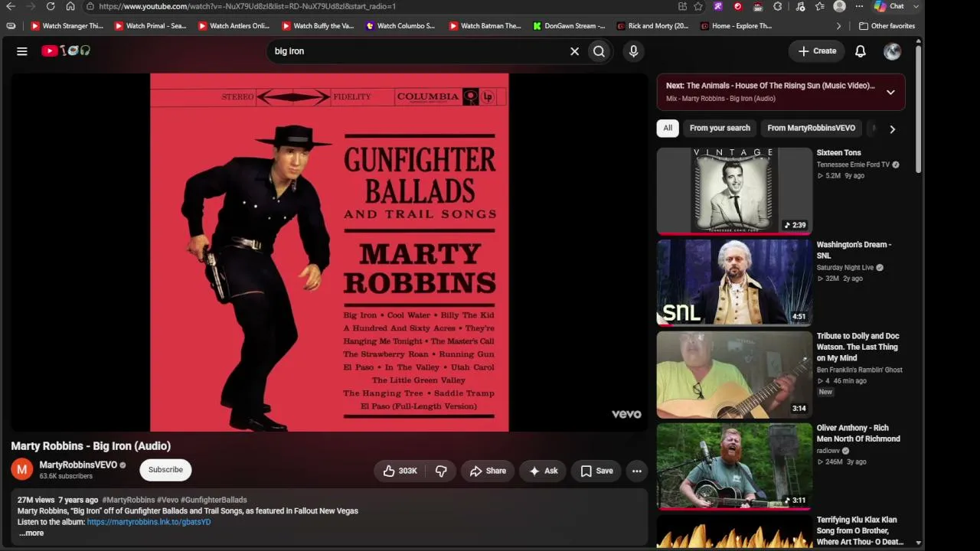Show more bookmarks with chevron
Screen dimensions: 980x551
pos(838,26)
